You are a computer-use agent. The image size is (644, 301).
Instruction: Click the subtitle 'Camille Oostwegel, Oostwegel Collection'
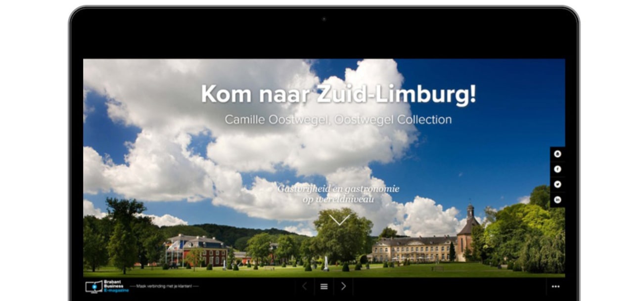(338, 120)
